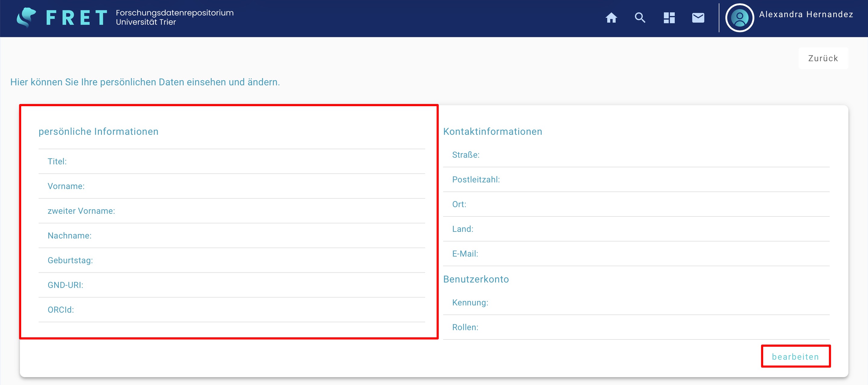
Task: Click the FRET bird logo
Action: pos(26,17)
